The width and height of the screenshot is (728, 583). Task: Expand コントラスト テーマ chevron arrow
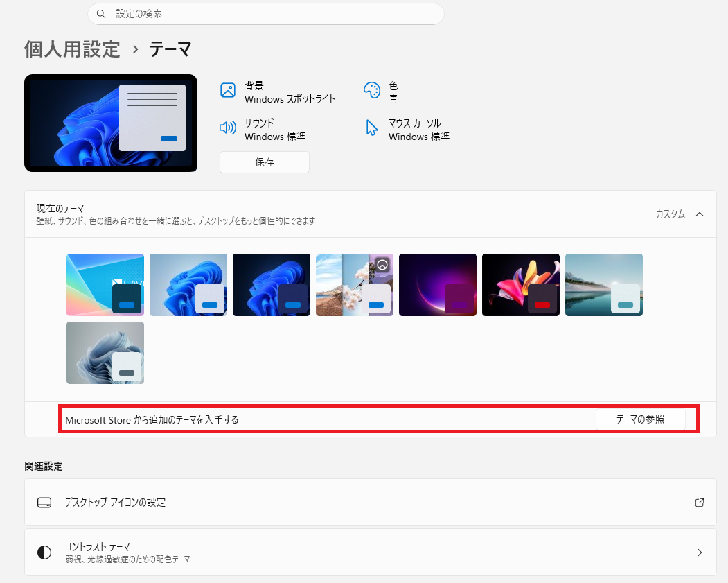700,552
